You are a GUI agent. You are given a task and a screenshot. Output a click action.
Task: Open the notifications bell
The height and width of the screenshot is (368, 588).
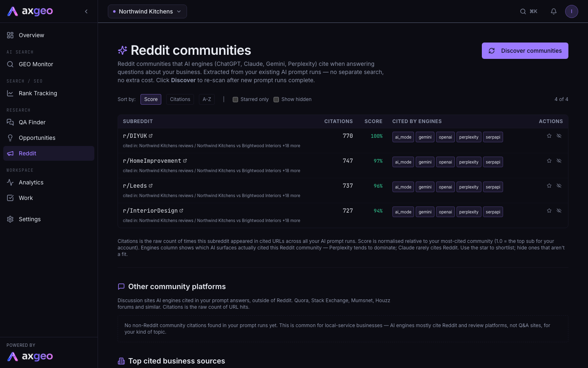(x=554, y=11)
